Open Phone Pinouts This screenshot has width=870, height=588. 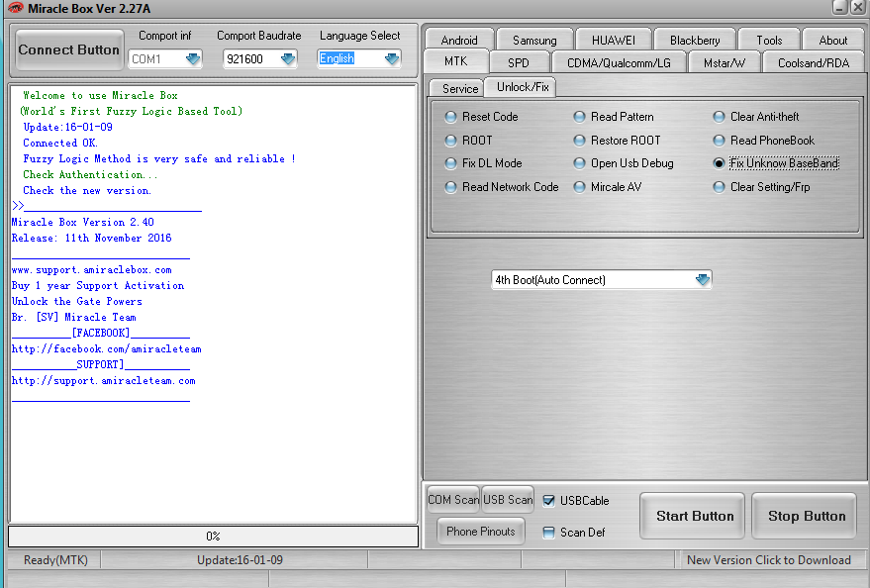tap(480, 532)
